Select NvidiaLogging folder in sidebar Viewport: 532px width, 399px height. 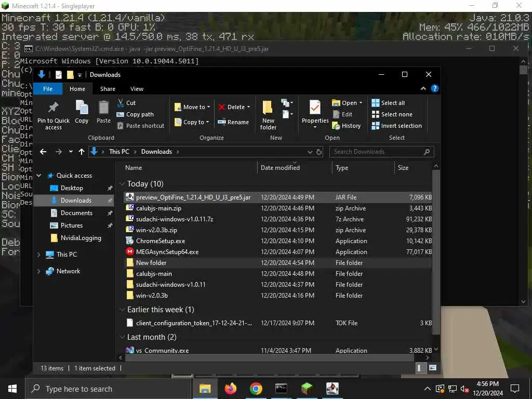pyautogui.click(x=81, y=238)
